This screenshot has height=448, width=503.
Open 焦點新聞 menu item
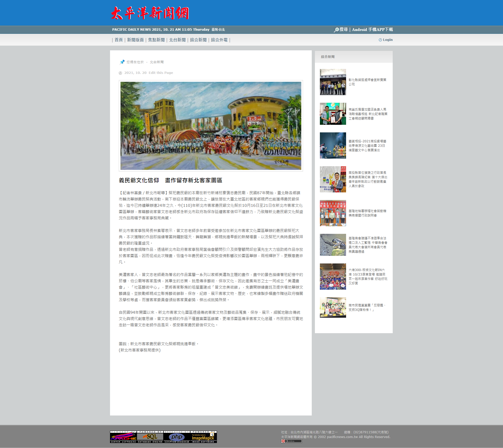pos(156,40)
